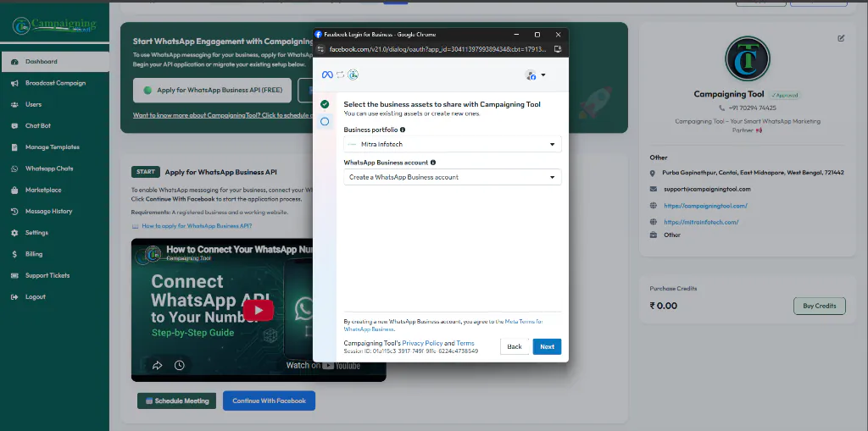The image size is (868, 431).
Task: Play the YouTube video with red play button
Action: click(x=258, y=310)
